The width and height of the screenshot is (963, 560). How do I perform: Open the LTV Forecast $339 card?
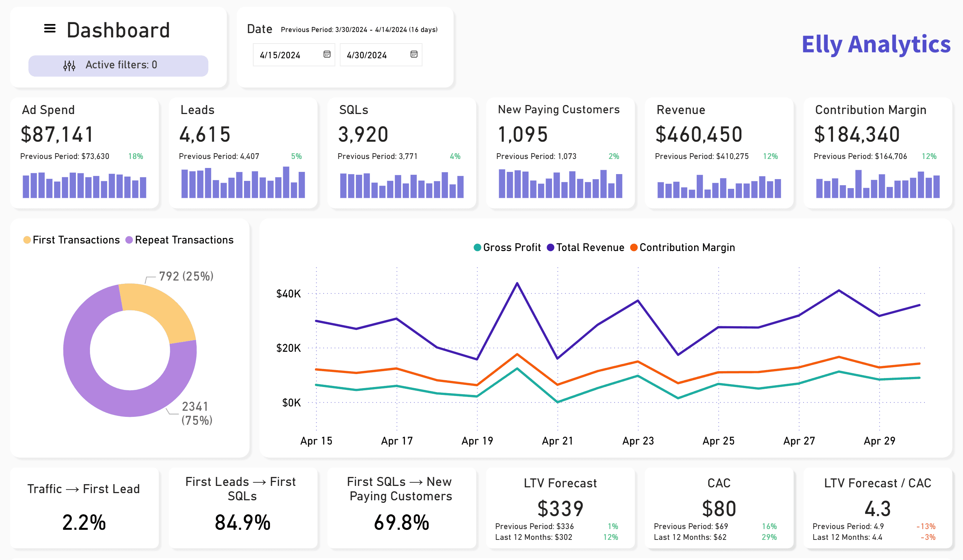(x=560, y=508)
